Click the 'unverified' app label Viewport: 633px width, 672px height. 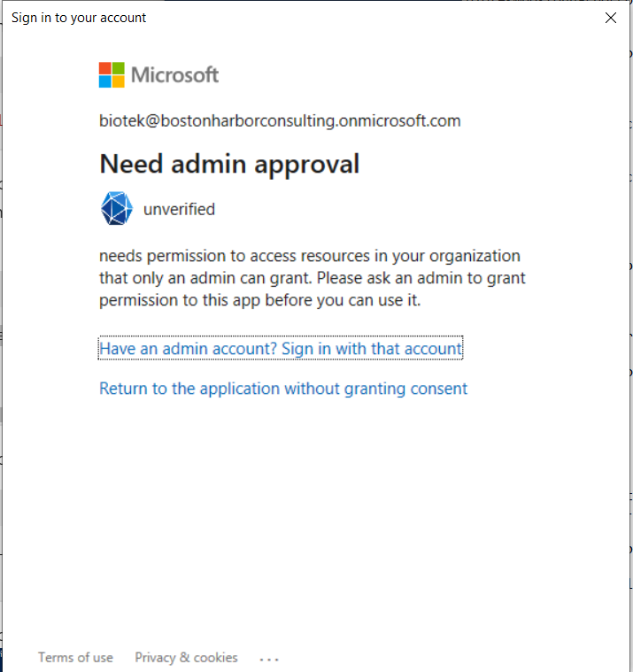click(179, 210)
